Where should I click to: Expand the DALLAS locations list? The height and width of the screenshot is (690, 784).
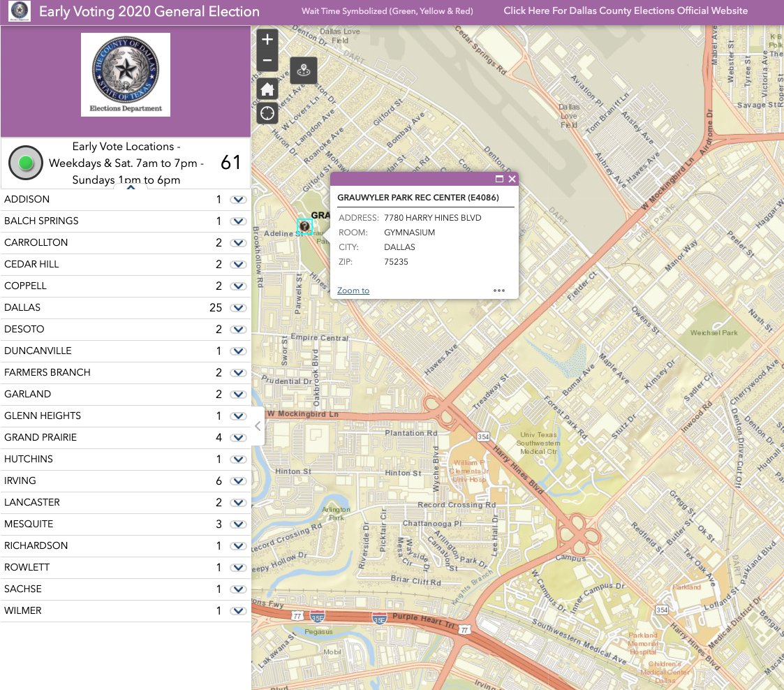(239, 307)
